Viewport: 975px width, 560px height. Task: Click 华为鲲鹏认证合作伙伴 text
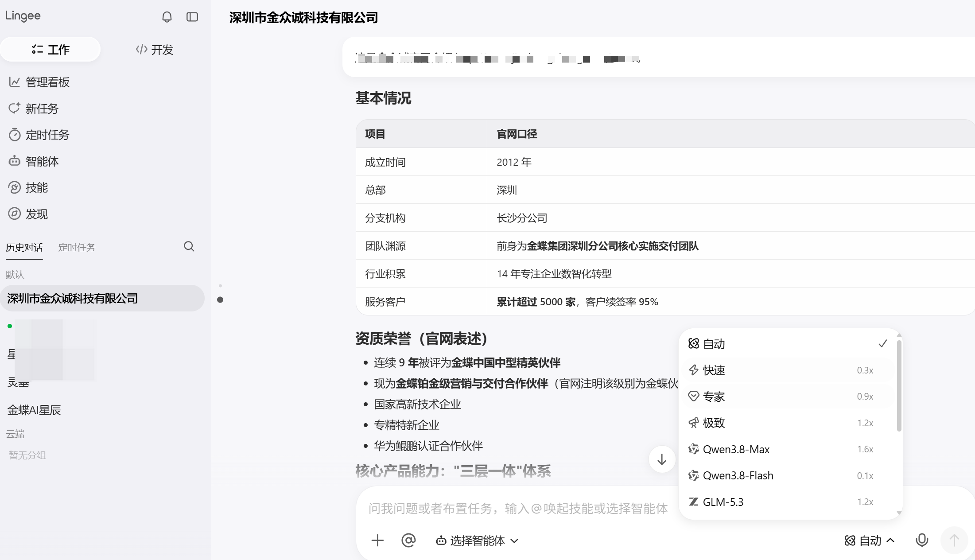coord(428,446)
